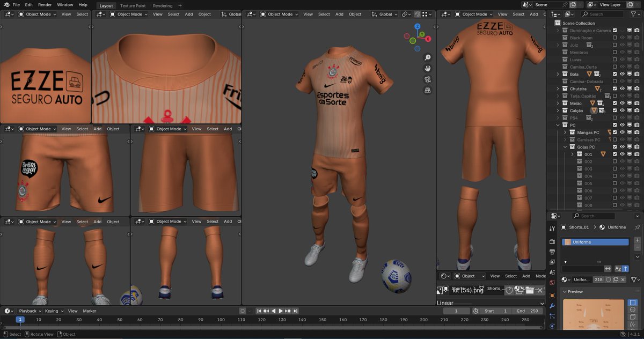Open the Render menu
644x339 pixels.
click(45, 5)
